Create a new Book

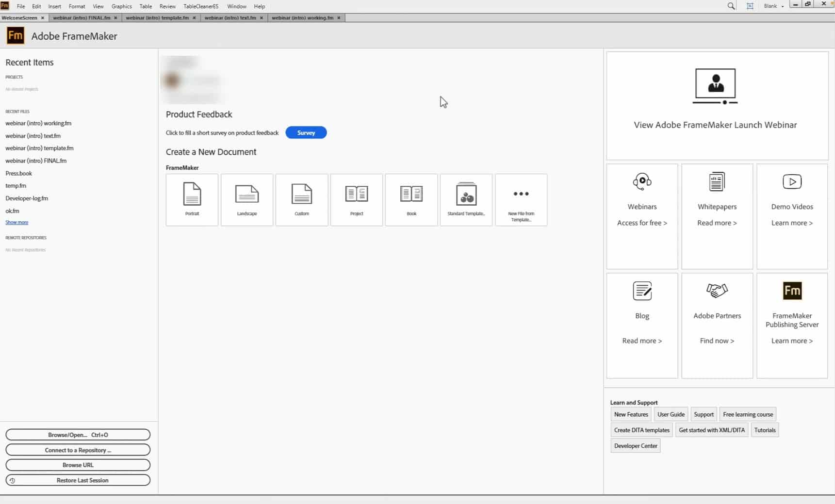pyautogui.click(x=411, y=199)
